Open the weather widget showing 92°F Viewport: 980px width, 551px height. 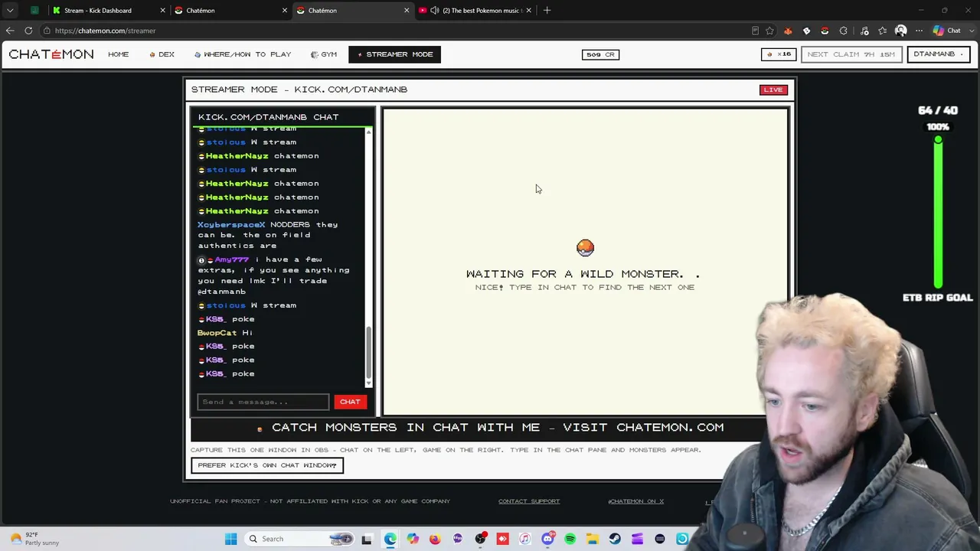pyautogui.click(x=34, y=539)
